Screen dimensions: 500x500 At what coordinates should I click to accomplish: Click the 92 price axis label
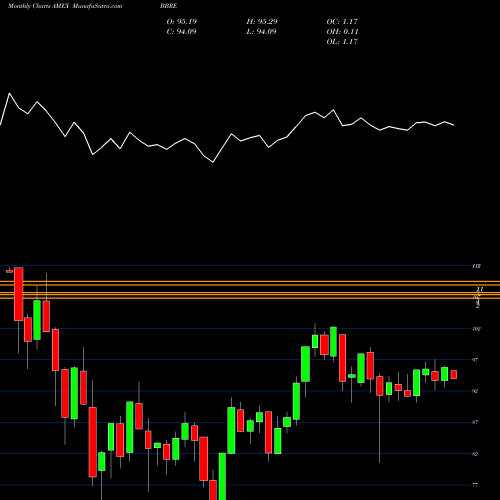(475, 391)
